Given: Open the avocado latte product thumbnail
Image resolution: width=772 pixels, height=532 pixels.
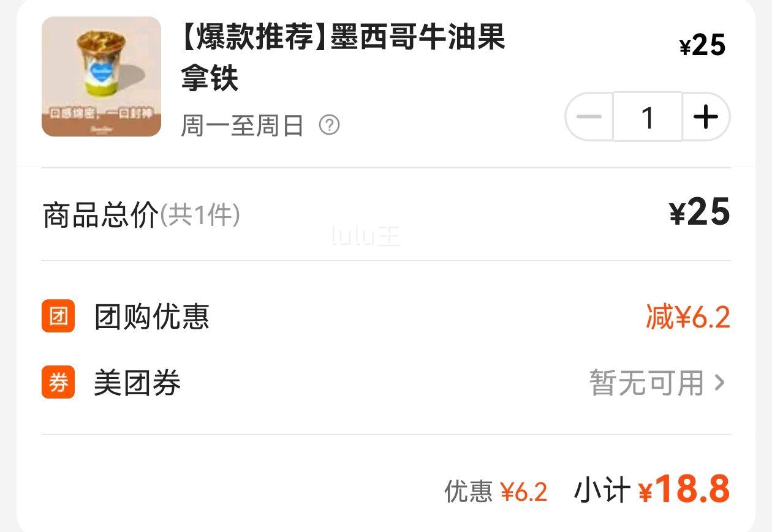Looking at the screenshot, I should pos(101,77).
